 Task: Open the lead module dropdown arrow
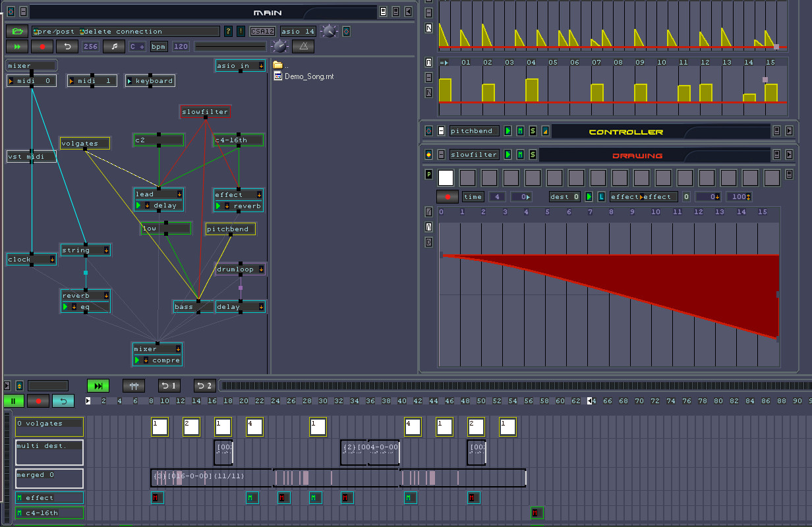(x=179, y=194)
